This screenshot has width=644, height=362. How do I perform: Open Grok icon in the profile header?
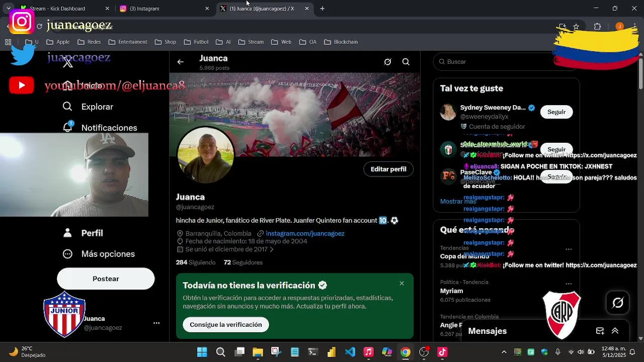coord(387,62)
